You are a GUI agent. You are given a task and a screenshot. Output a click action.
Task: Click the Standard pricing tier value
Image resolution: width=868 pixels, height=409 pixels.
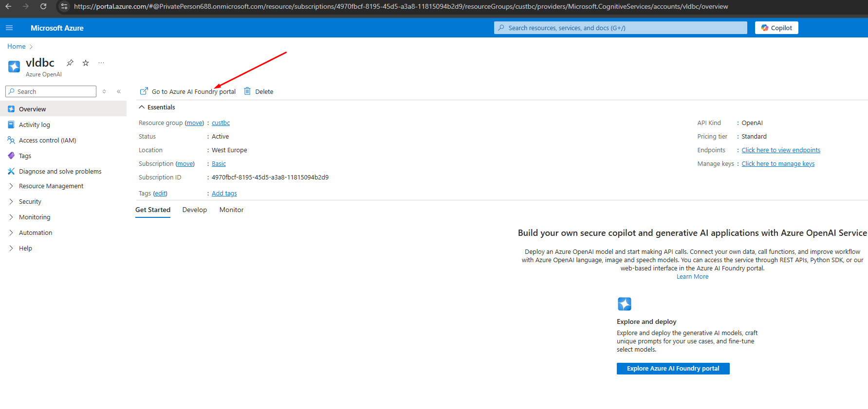click(754, 137)
